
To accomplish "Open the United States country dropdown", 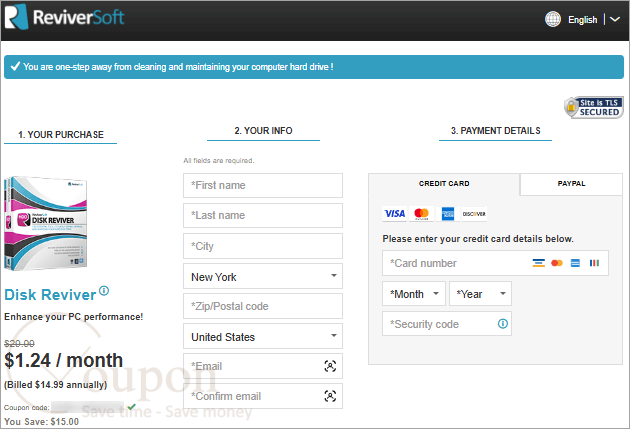I will tap(263, 336).
